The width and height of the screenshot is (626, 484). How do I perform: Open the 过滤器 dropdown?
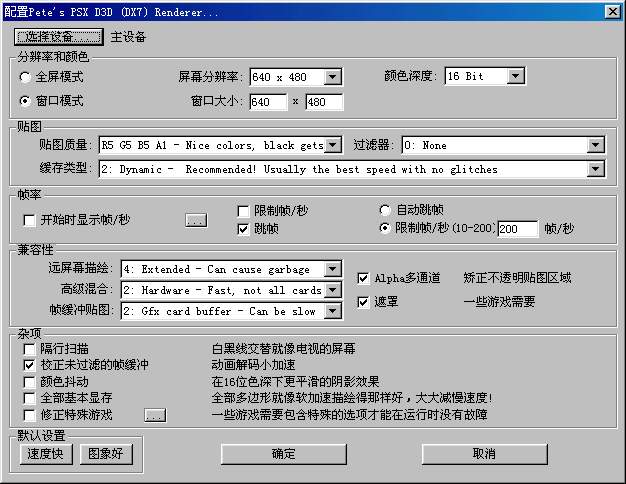tap(595, 146)
